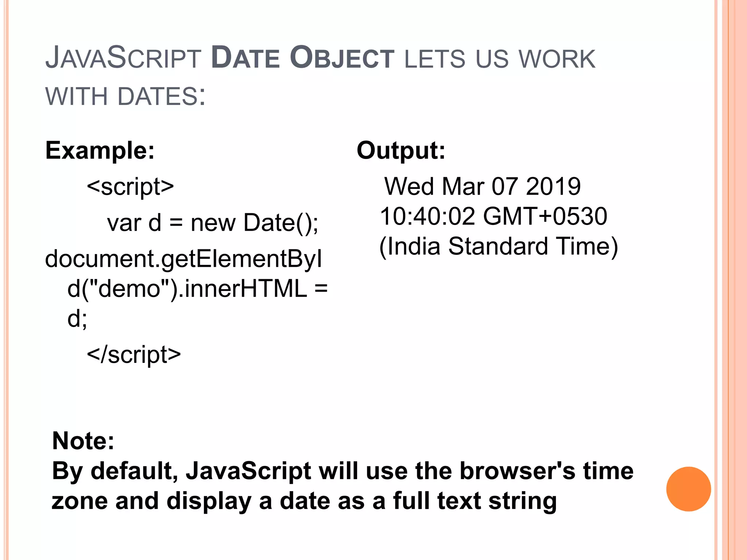Click the "Note:" label
747x560 pixels.
point(83,441)
